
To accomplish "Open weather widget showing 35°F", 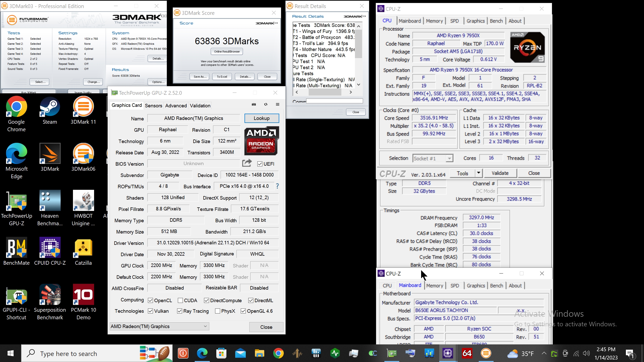I will click(520, 353).
